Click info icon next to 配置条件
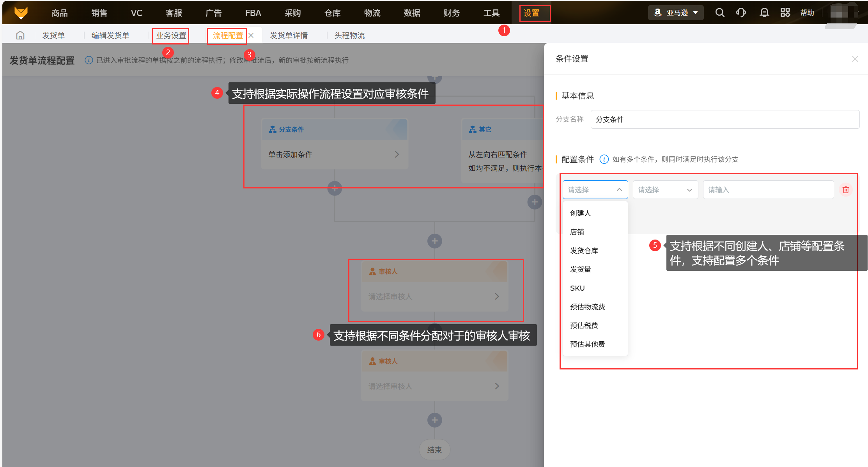Viewport: 868px width, 467px height. [x=604, y=159]
